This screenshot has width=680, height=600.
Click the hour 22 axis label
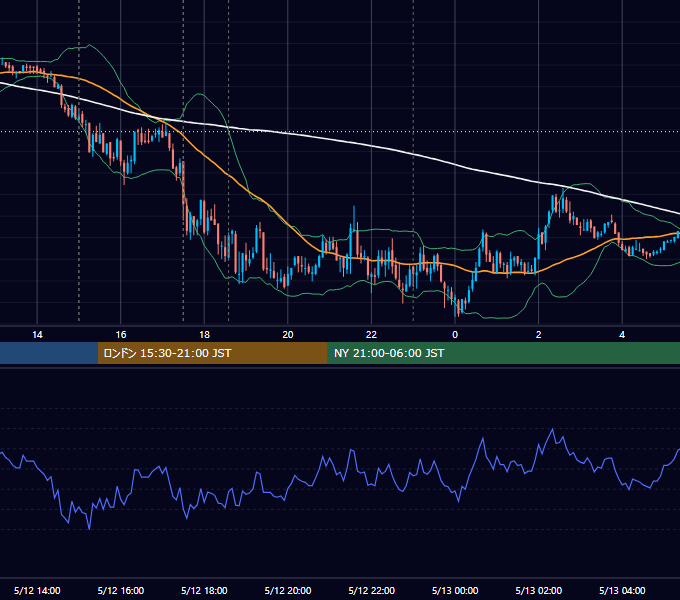coord(371,335)
